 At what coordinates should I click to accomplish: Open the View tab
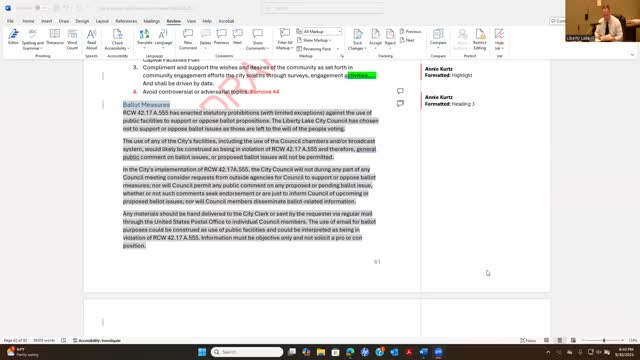pyautogui.click(x=191, y=21)
